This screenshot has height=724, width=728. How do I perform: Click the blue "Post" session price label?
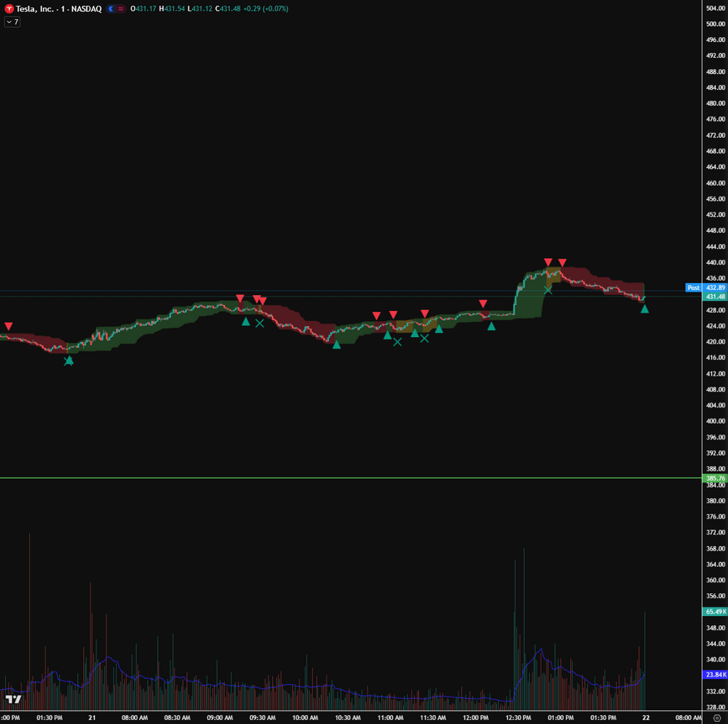[692, 287]
